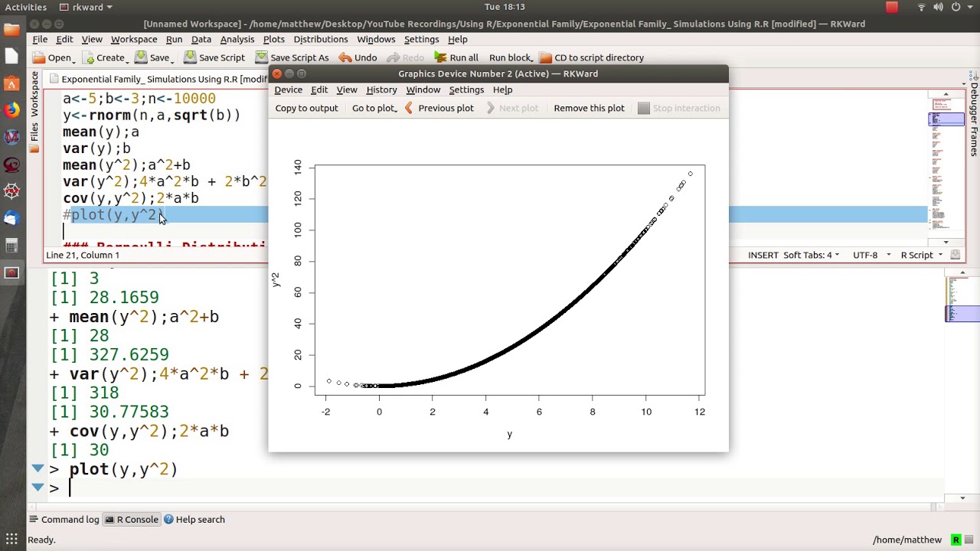This screenshot has width=980, height=551.
Task: Click the power icon in top bar
Action: (955, 7)
